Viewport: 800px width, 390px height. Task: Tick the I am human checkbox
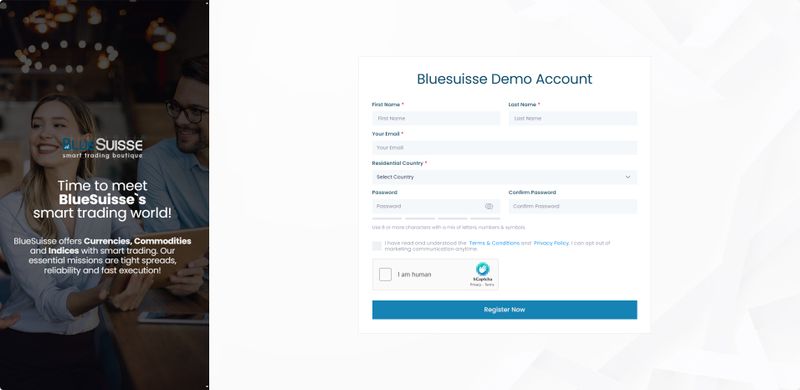(x=385, y=275)
